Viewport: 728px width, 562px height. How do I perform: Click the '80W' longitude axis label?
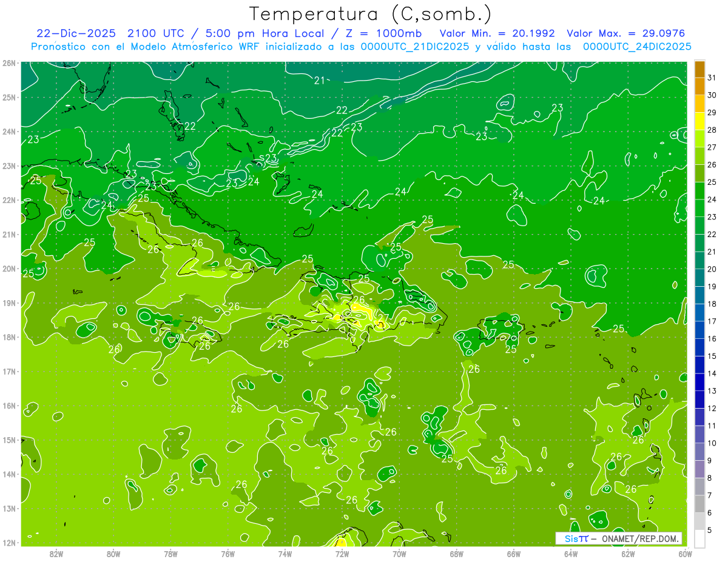113,554
